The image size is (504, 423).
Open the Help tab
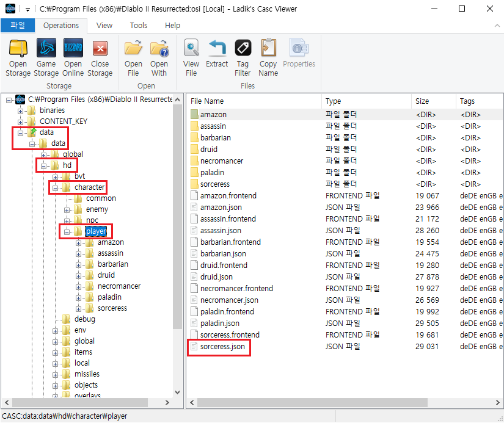click(x=173, y=26)
